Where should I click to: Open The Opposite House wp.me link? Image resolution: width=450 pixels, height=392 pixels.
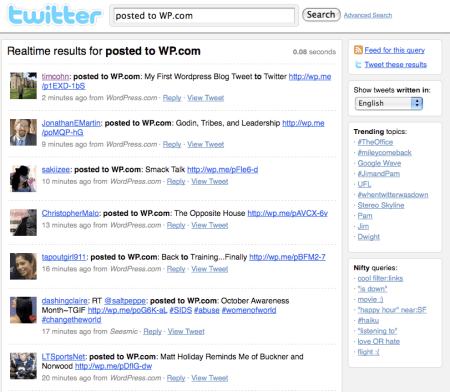pos(288,213)
